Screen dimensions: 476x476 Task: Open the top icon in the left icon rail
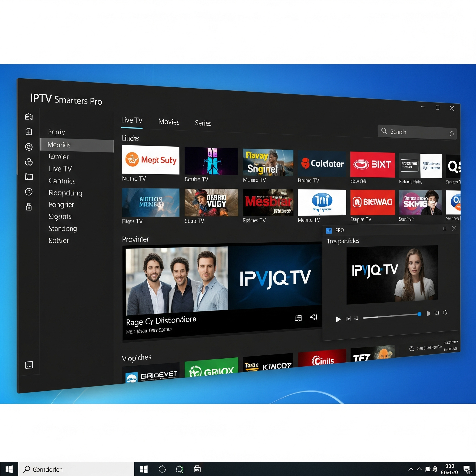(29, 116)
